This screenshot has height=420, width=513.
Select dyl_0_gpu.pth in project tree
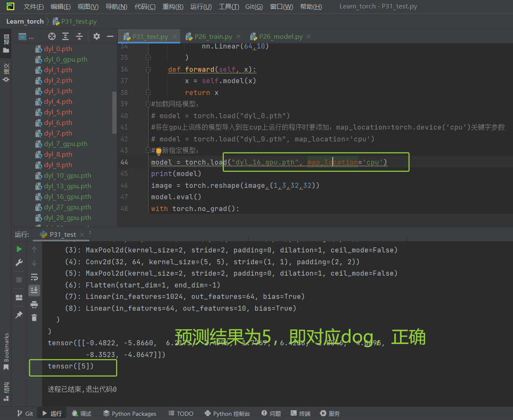(x=65, y=60)
